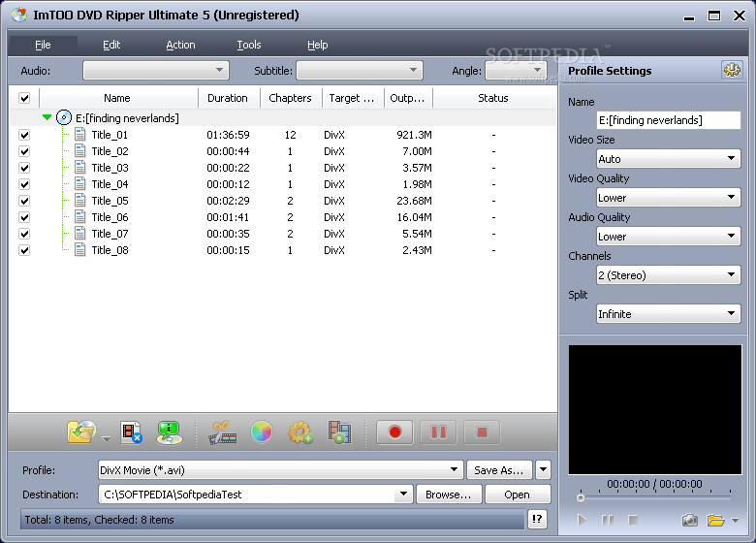Take snapshot with camera icon
The height and width of the screenshot is (543, 756).
[689, 520]
